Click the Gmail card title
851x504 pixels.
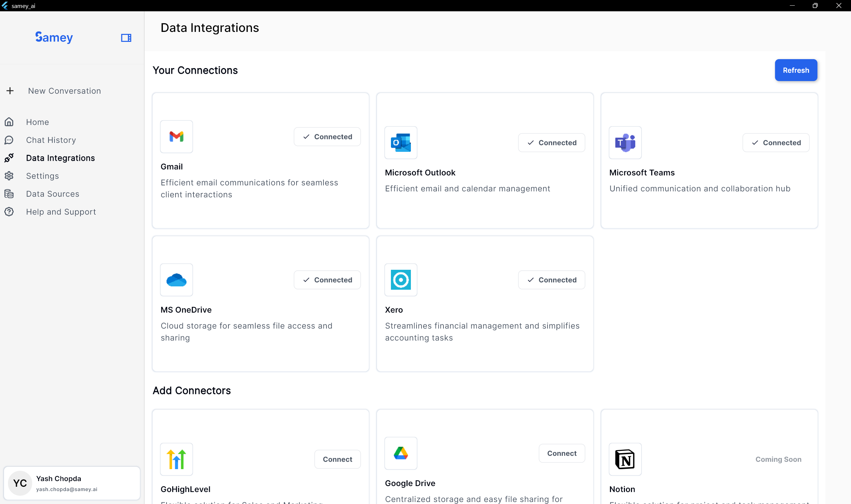(x=172, y=166)
